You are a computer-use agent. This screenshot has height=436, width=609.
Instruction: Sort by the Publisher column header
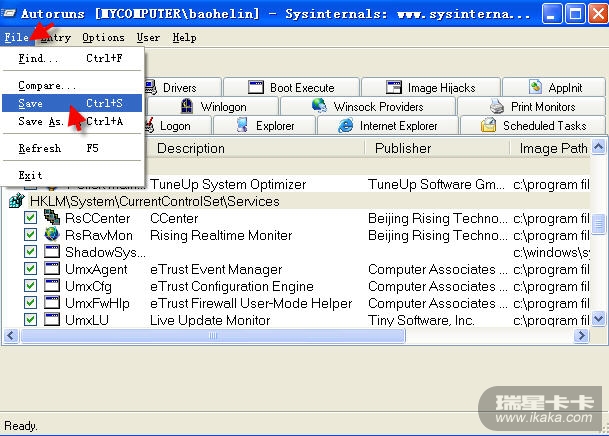click(437, 148)
